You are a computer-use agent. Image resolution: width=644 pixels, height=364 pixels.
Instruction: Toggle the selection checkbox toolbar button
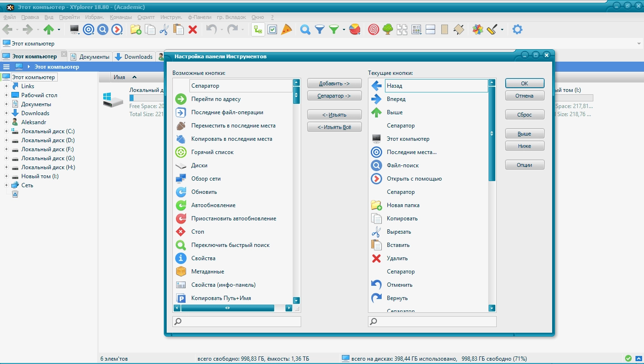pos(272,29)
